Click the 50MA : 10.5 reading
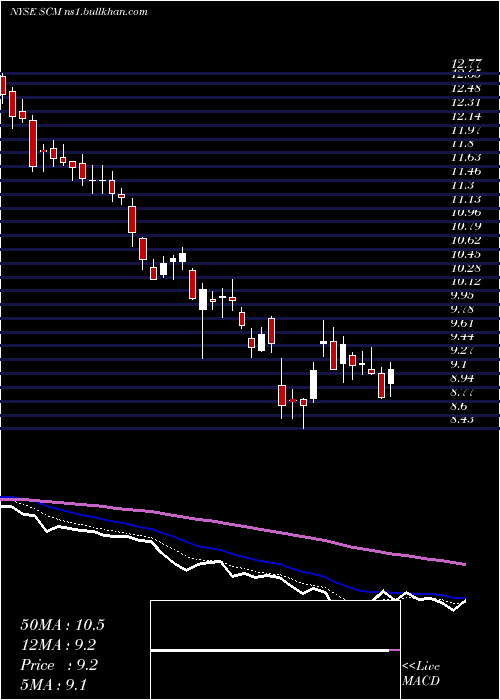Viewport: 500px width, 700px height. (62, 625)
